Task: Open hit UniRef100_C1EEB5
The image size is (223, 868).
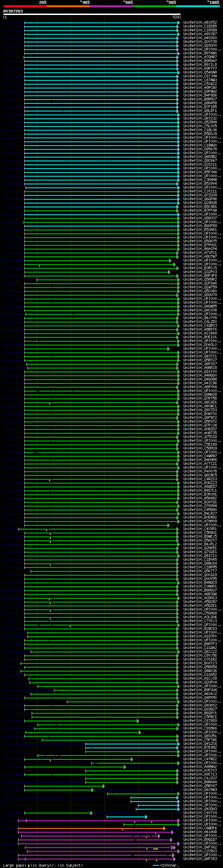Action: click(x=200, y=26)
